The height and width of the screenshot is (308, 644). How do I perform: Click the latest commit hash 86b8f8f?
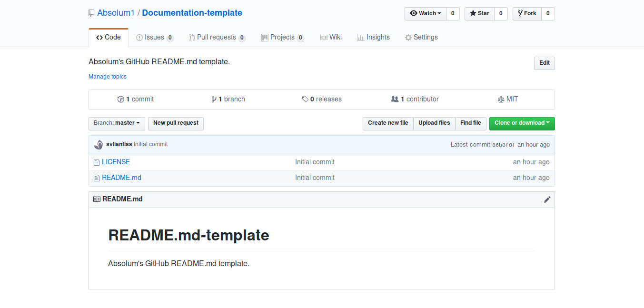504,145
